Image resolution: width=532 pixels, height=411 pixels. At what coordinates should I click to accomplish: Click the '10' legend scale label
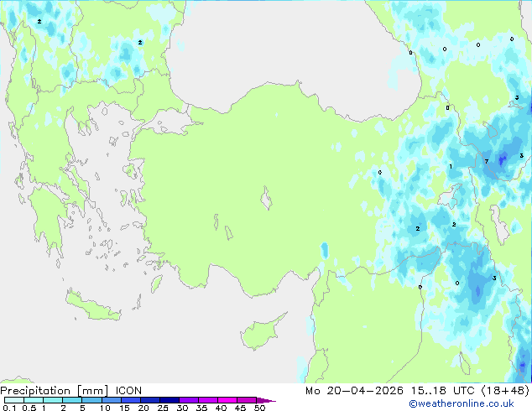pyautogui.click(x=105, y=408)
